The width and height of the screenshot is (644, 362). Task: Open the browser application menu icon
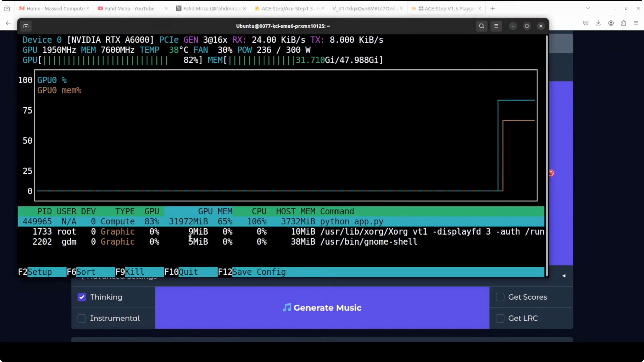click(636, 23)
